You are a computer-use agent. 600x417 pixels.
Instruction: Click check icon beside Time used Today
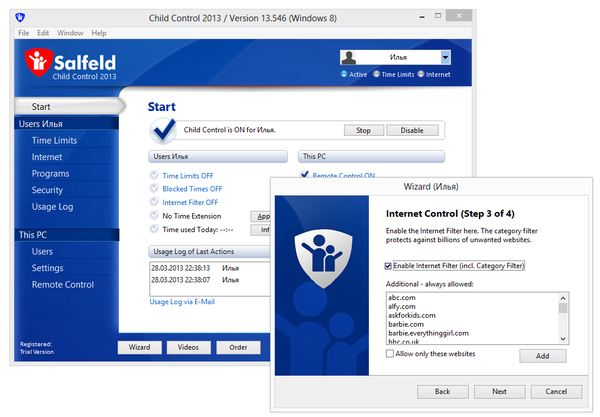[154, 229]
